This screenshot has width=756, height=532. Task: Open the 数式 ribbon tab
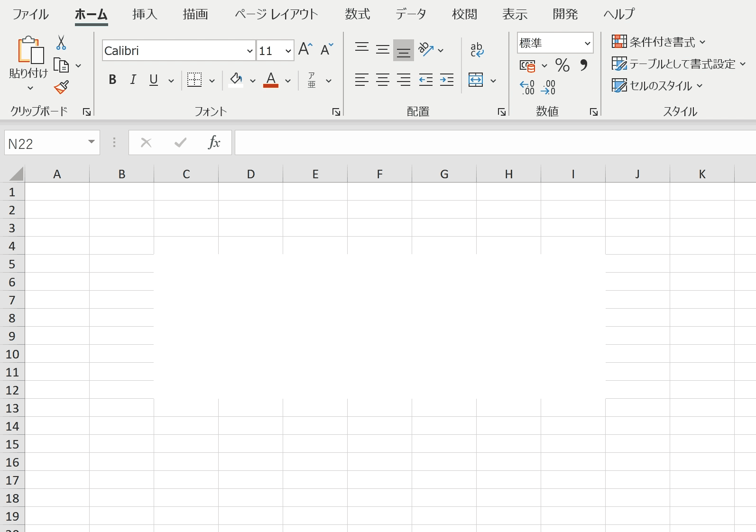[x=357, y=14]
